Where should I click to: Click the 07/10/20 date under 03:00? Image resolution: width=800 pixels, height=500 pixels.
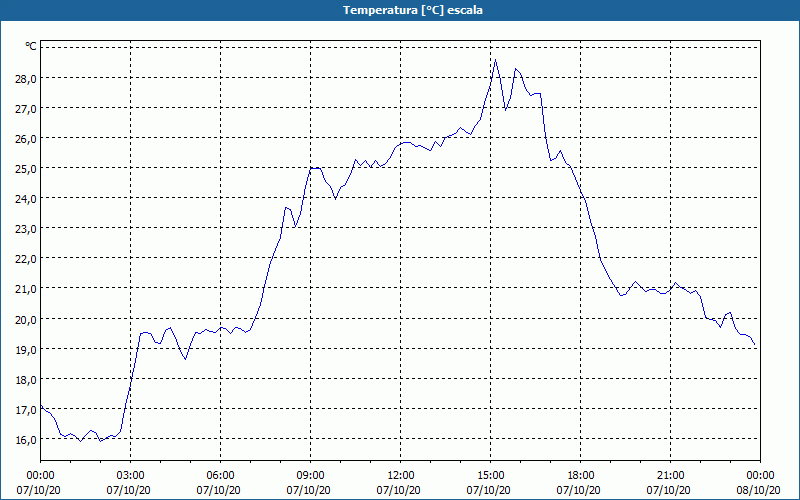(129, 490)
